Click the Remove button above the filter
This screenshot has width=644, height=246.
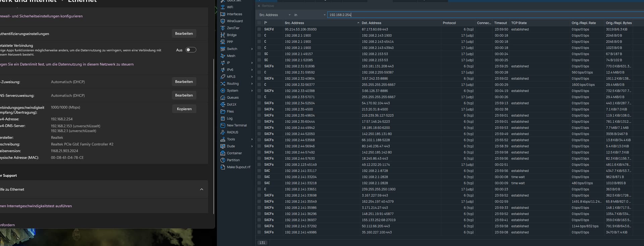click(266, 6)
